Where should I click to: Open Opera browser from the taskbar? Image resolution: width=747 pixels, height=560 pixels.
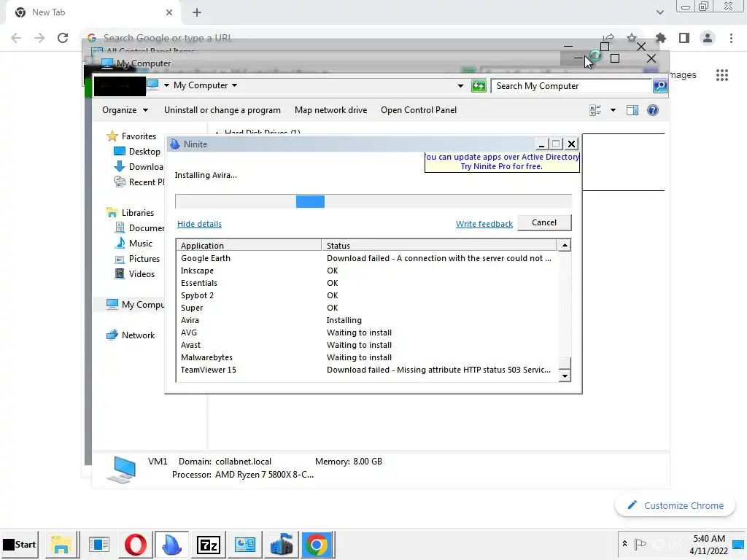(x=135, y=545)
